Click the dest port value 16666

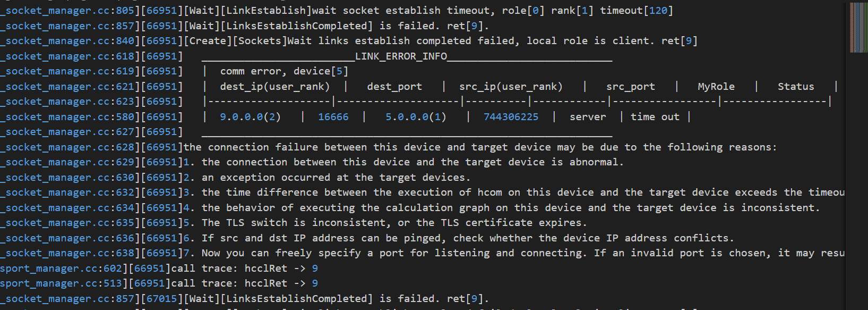tap(333, 117)
